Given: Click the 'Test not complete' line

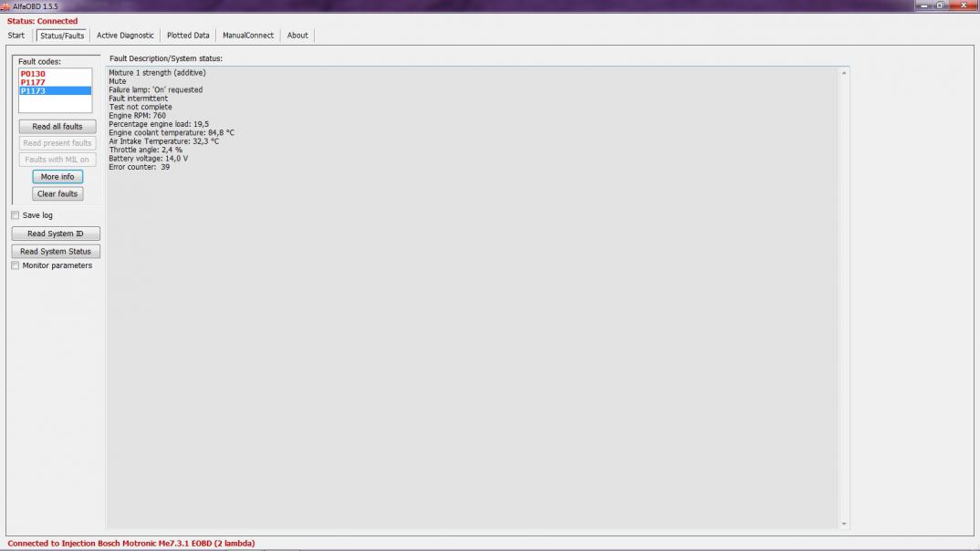Looking at the screenshot, I should tap(141, 107).
